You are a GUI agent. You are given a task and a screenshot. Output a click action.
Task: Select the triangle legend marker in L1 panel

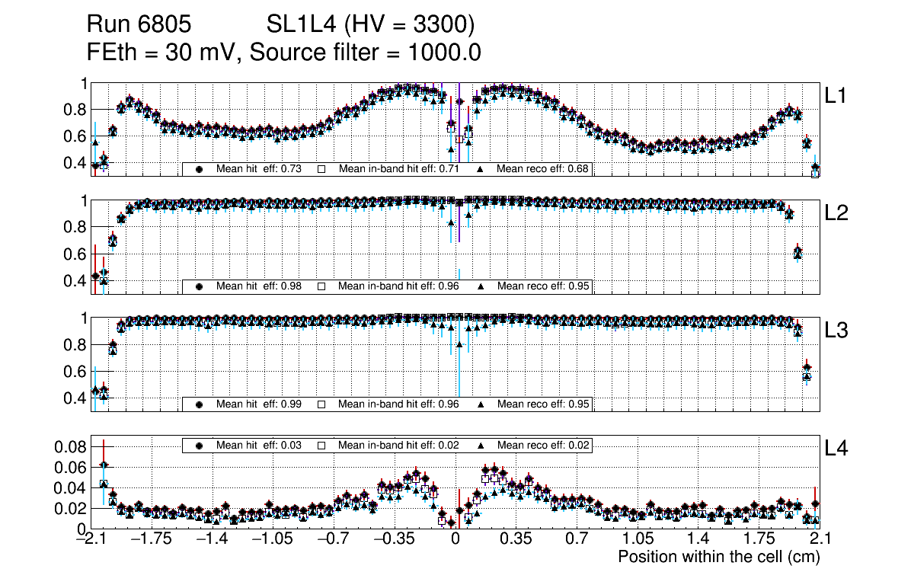[481, 169]
